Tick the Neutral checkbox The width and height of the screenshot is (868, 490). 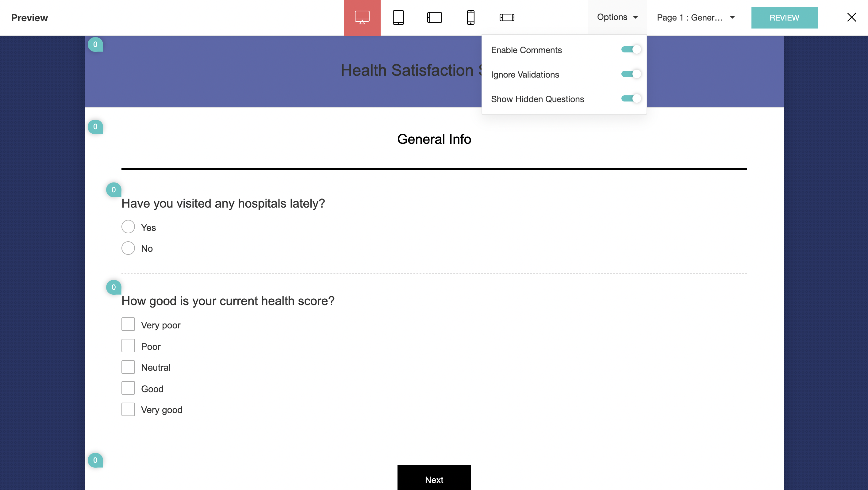pyautogui.click(x=128, y=367)
